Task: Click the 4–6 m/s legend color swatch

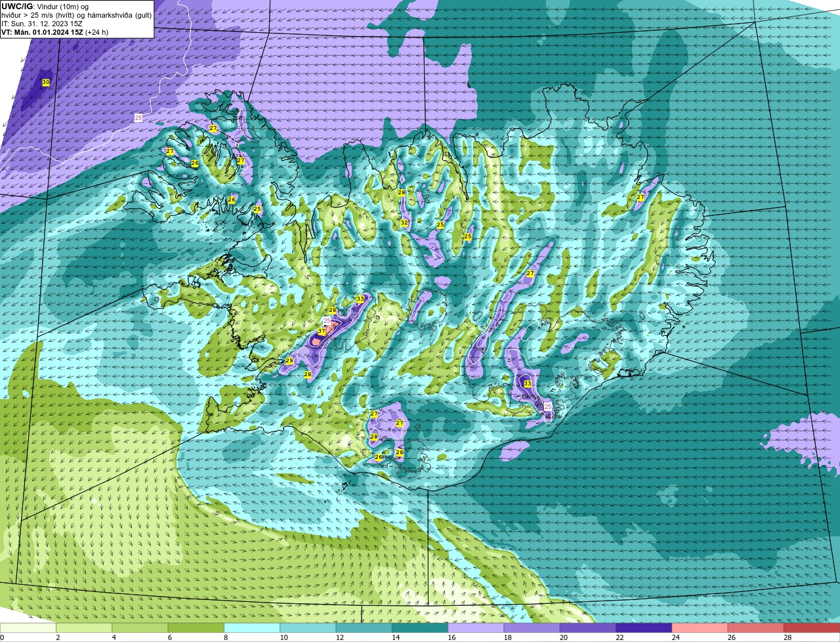Action: click(140, 628)
